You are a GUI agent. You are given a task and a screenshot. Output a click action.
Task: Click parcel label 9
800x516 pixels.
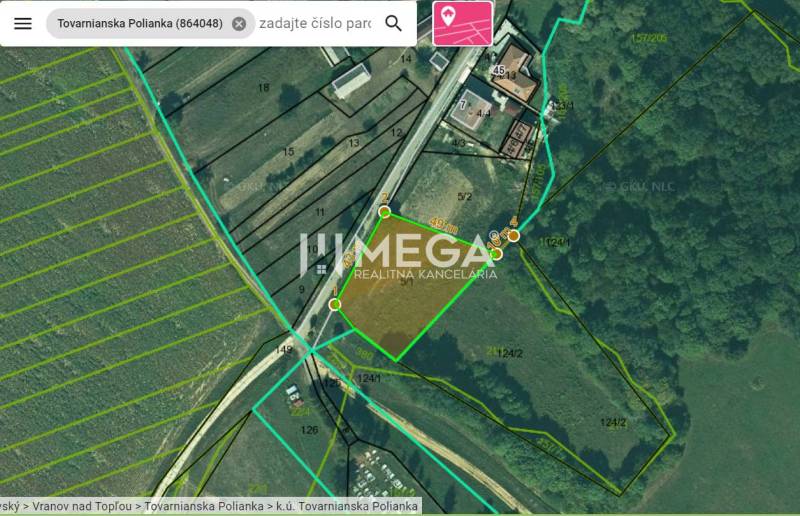click(302, 289)
